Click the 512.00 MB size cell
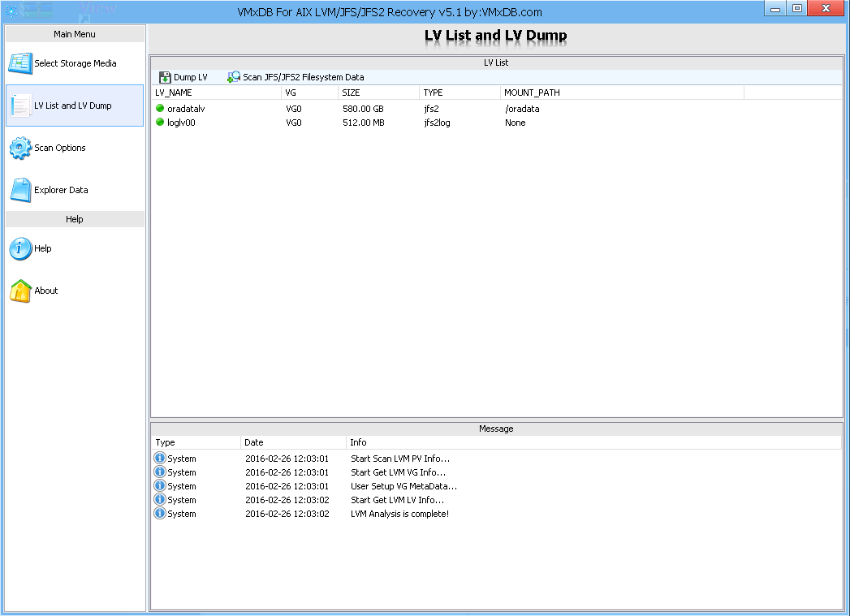The height and width of the screenshot is (616, 850). [363, 123]
